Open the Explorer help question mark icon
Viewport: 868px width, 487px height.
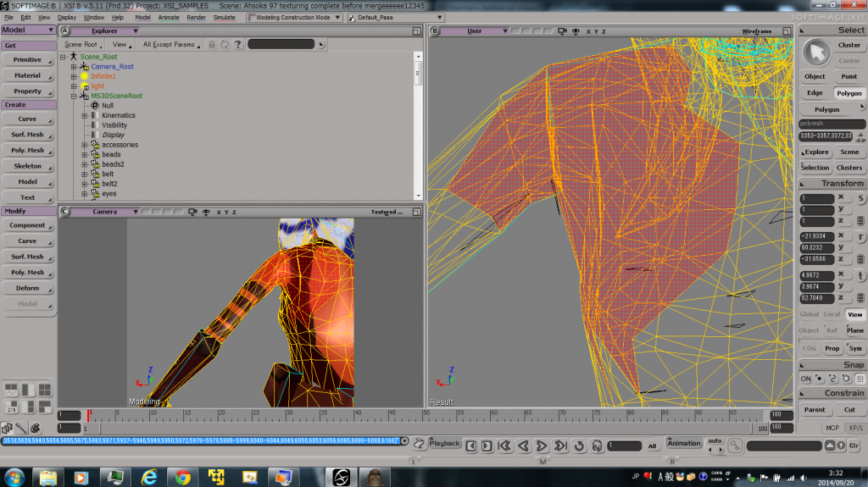238,44
